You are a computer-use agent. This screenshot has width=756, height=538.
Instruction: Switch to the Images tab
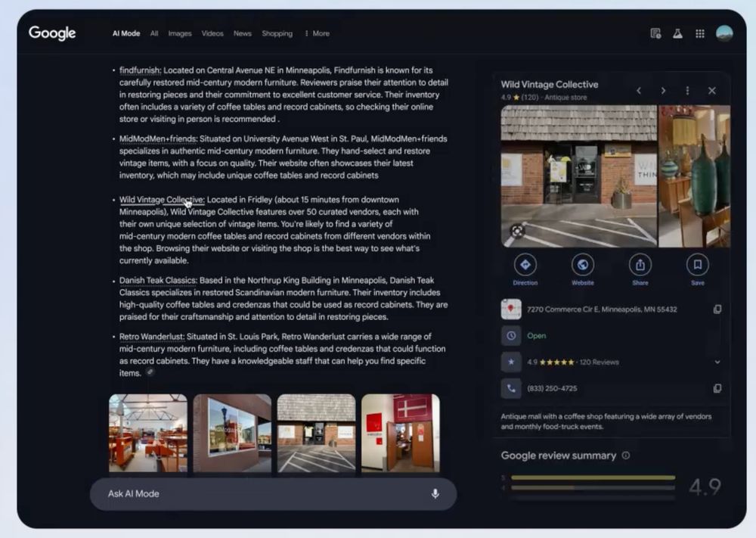(180, 33)
